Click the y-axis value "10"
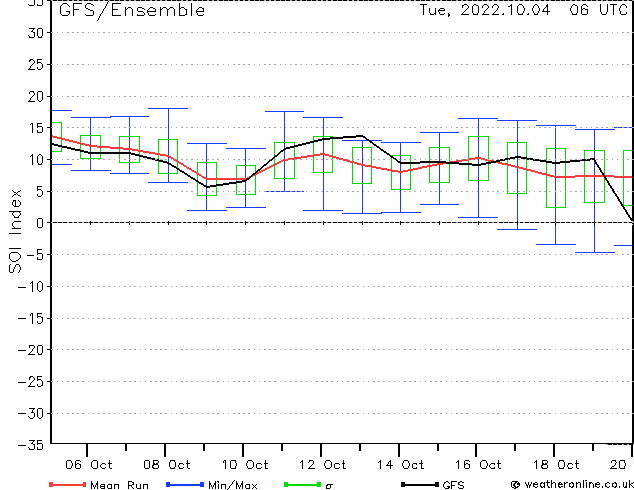 click(x=36, y=160)
